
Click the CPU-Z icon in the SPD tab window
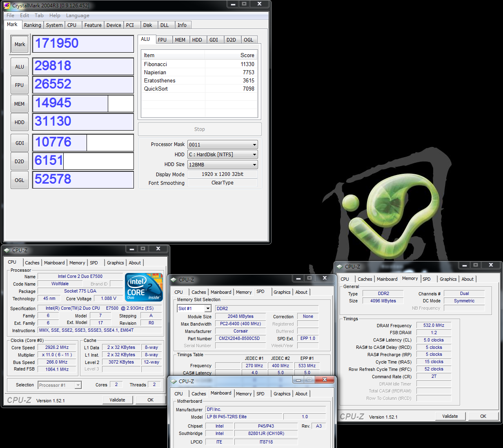click(174, 279)
